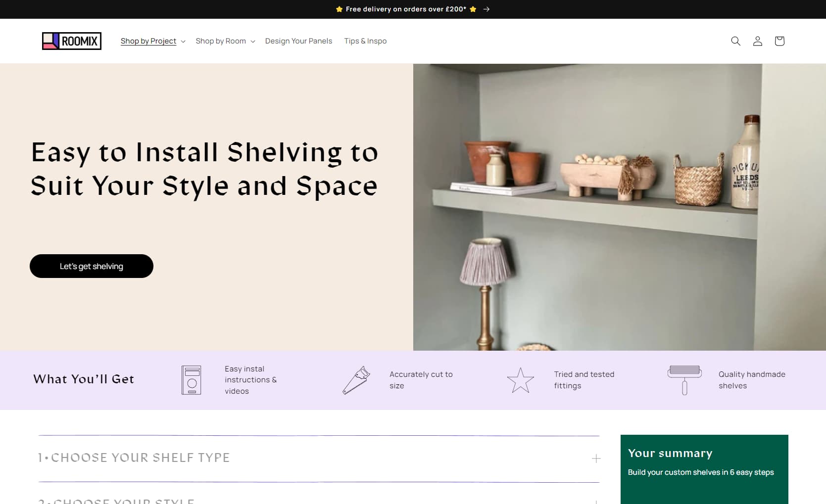Click the star fittings icon
The image size is (826, 504).
point(520,380)
